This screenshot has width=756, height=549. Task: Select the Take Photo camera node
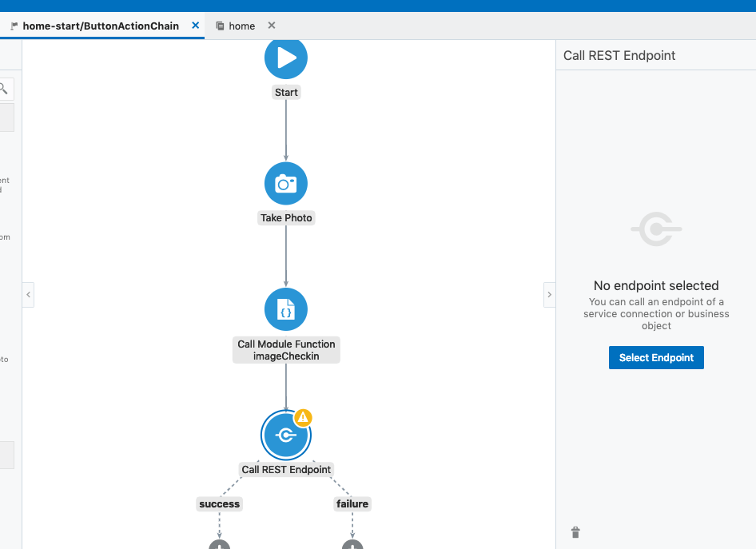[286, 184]
